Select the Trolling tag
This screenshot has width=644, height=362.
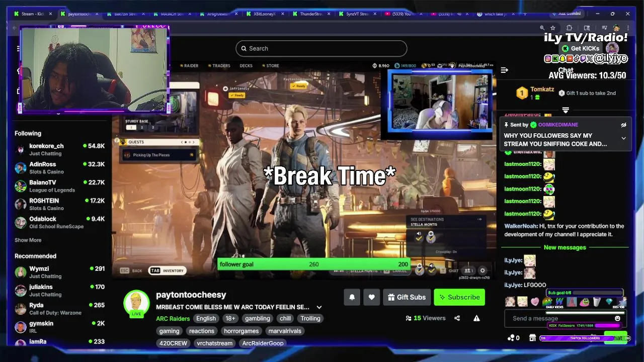point(310,318)
